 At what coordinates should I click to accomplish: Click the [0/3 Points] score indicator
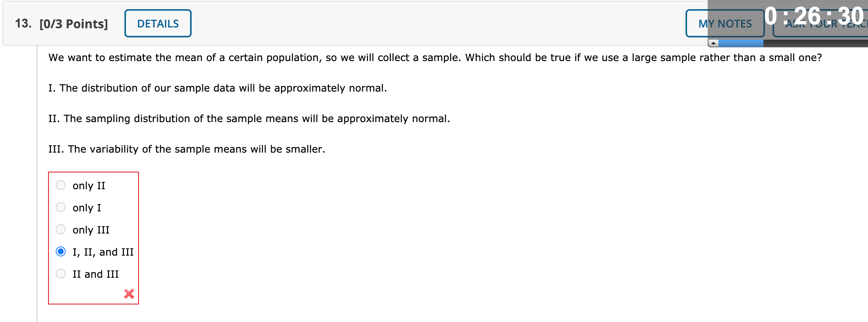click(x=73, y=24)
